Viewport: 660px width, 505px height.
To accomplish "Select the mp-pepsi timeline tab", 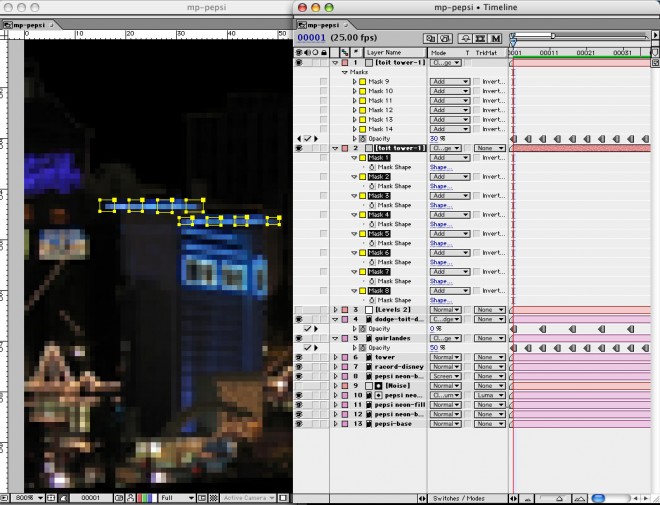I will coord(322,24).
